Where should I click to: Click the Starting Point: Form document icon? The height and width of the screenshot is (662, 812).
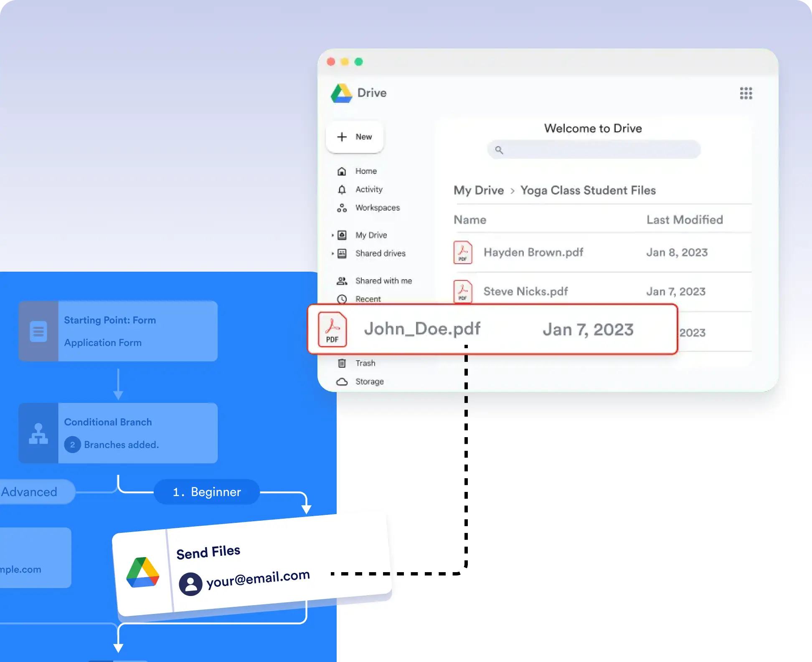[38, 331]
